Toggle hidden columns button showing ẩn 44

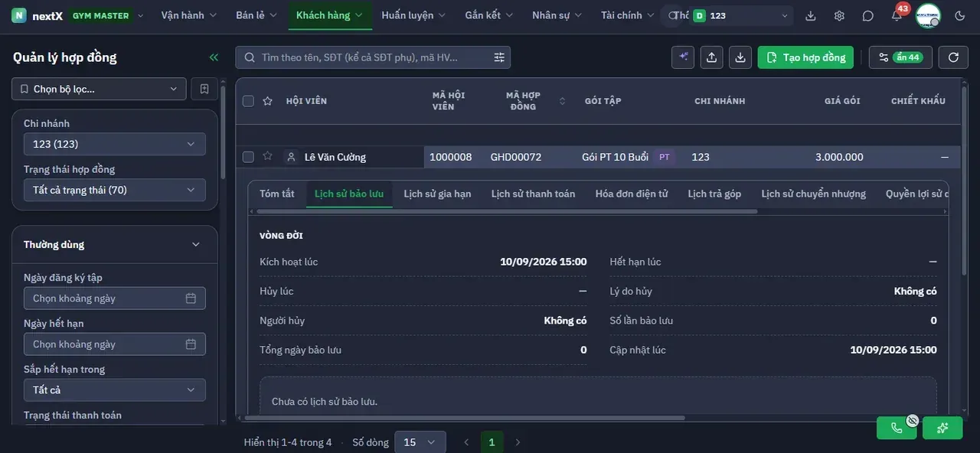[x=901, y=57]
